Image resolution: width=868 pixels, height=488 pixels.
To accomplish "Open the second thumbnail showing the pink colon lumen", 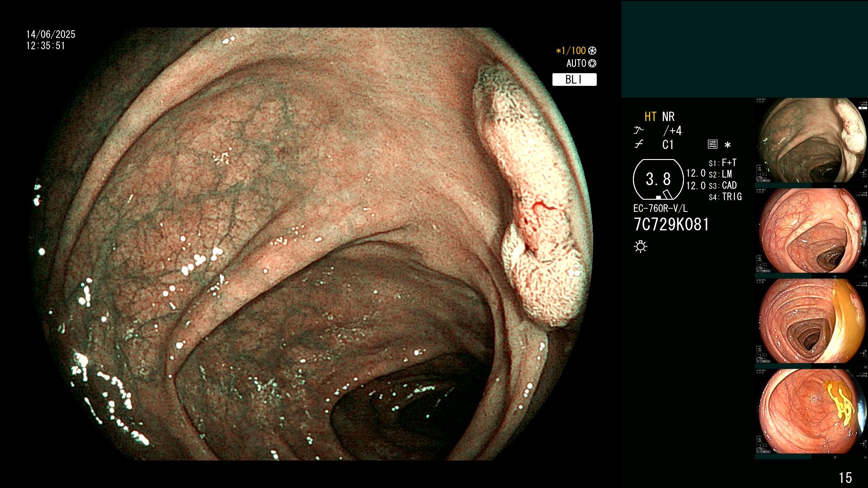I will point(811,230).
